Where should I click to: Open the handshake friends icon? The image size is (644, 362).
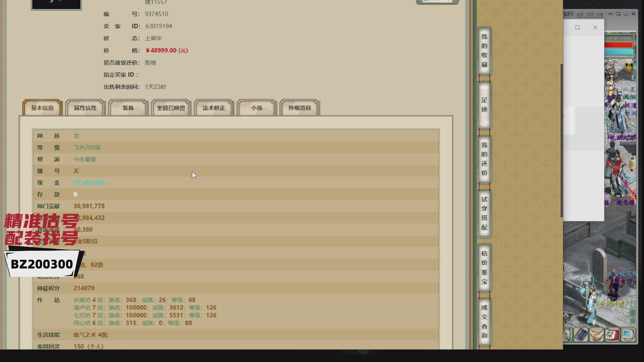point(596,335)
